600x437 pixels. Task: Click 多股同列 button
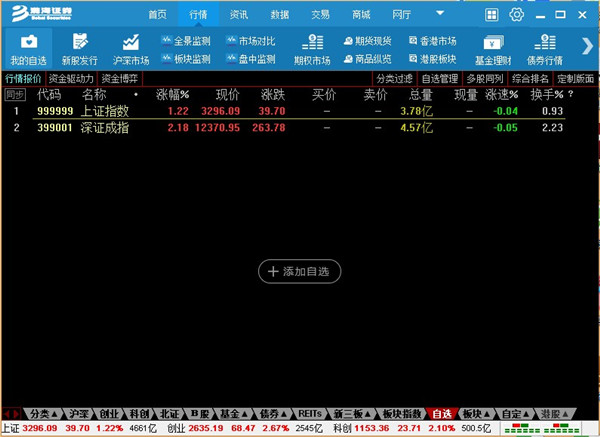click(485, 79)
